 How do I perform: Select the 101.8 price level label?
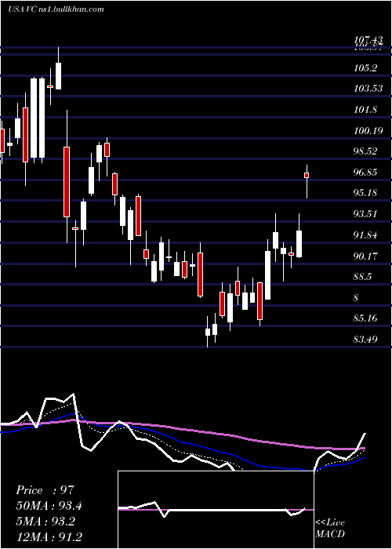(x=365, y=110)
